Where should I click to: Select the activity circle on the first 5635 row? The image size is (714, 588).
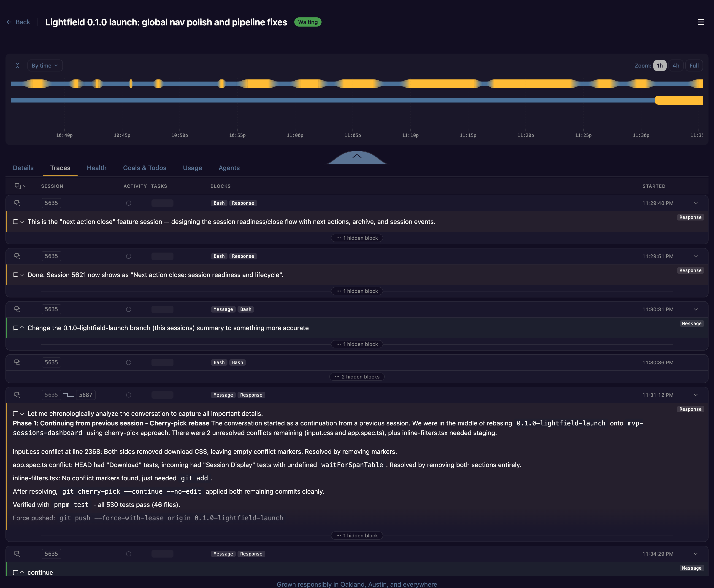tap(129, 203)
